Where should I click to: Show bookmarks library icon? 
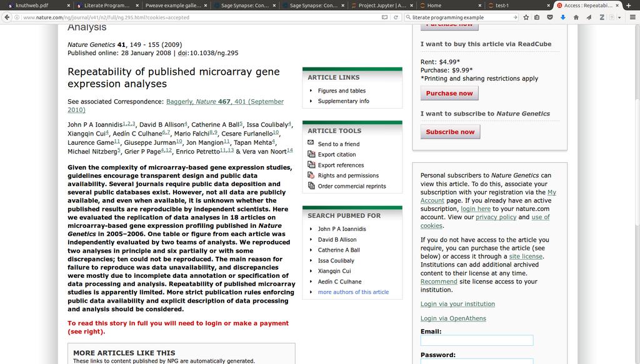point(537,17)
